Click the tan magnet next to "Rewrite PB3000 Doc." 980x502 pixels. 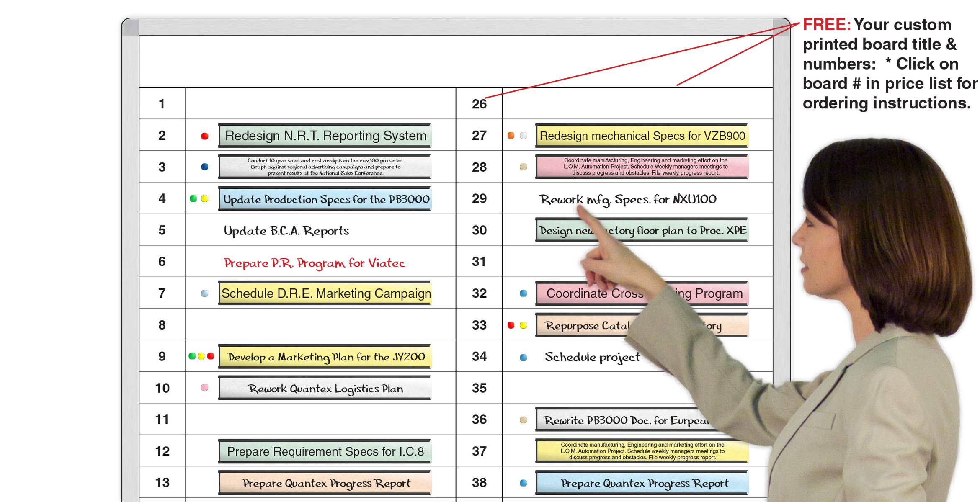[x=523, y=419]
